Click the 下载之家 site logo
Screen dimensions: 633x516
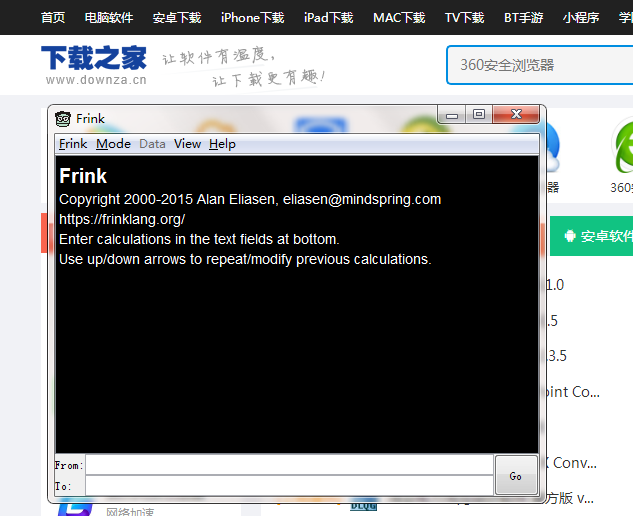(94, 65)
